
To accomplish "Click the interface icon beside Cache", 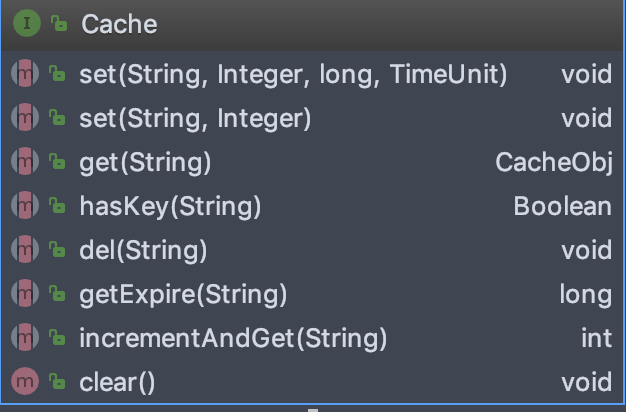I will [29, 24].
